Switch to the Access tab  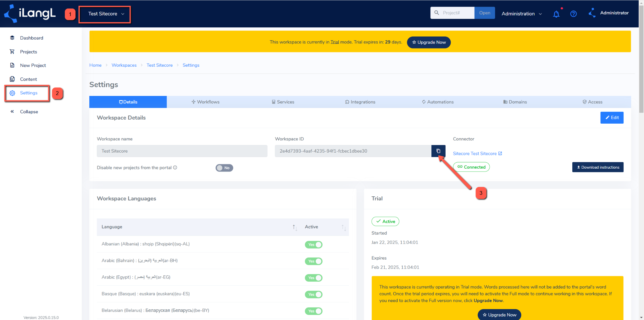point(592,102)
